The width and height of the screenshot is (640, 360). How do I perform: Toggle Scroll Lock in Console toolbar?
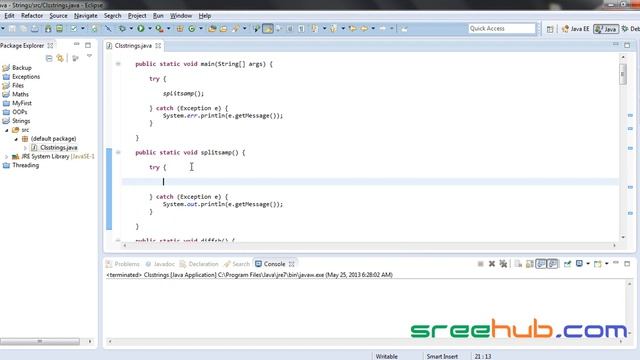pyautogui.click(x=529, y=264)
